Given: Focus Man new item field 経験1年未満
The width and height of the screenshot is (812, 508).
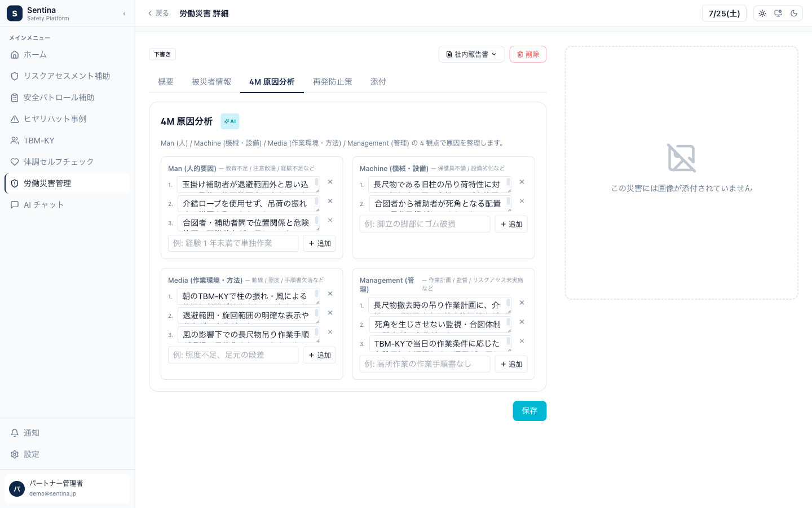Looking at the screenshot, I should coord(233,243).
